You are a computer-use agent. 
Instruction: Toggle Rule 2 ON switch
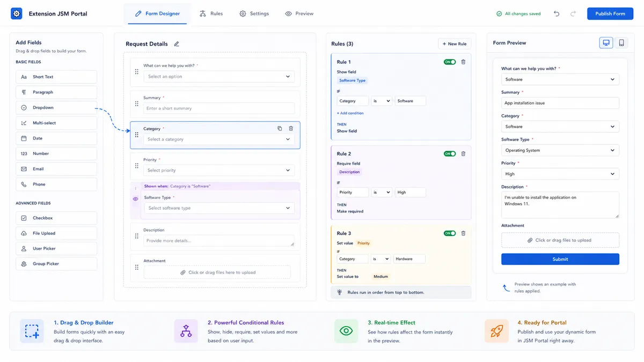pos(450,153)
